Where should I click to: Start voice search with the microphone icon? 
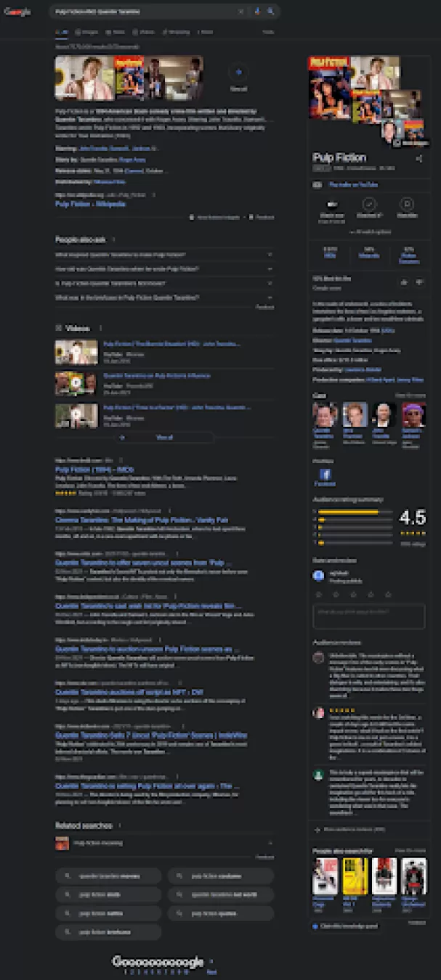point(258,12)
